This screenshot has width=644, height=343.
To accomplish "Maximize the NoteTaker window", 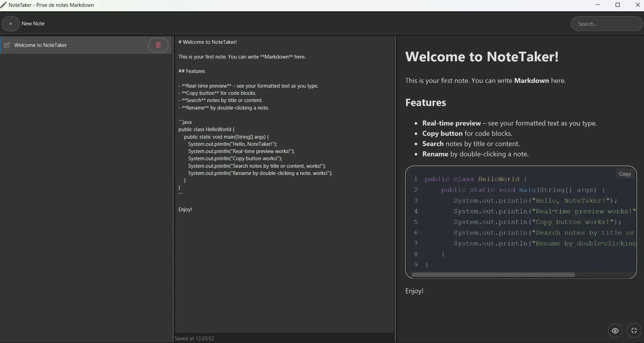I will pos(618,5).
